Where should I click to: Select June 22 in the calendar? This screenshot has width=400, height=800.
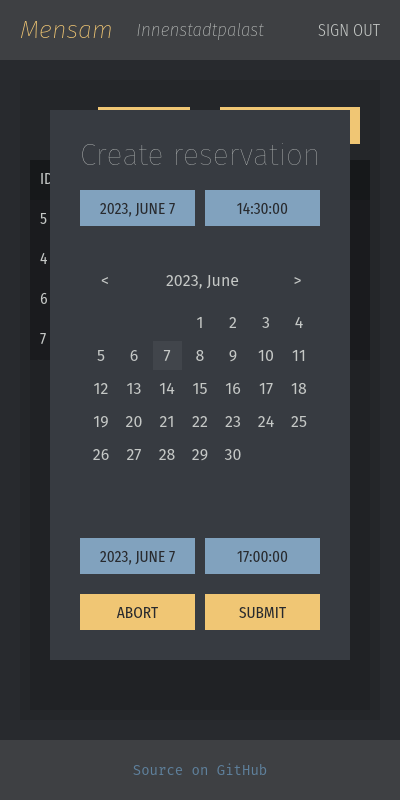tap(200, 422)
